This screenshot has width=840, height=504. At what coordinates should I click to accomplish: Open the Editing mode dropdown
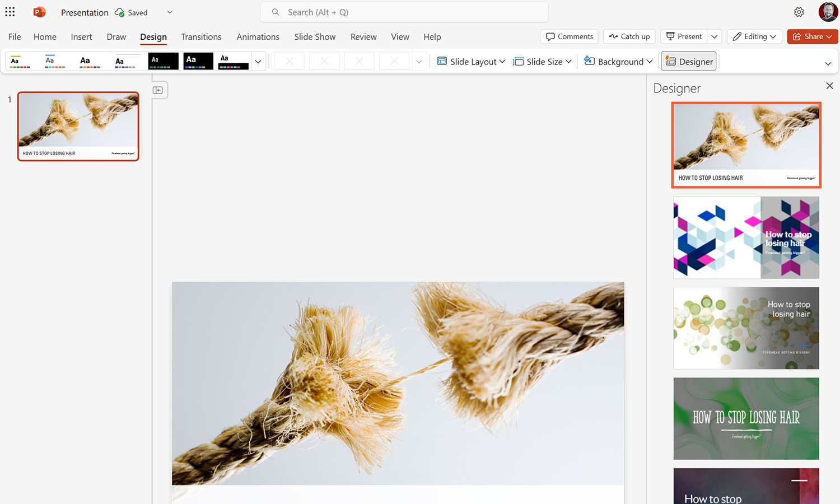coord(754,36)
